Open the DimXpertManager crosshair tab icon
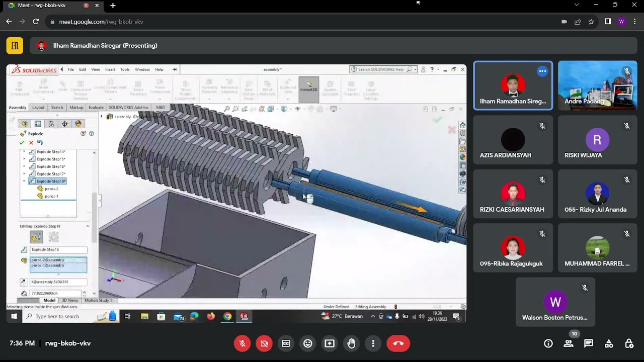The width and height of the screenshot is (644, 362). click(x=65, y=124)
